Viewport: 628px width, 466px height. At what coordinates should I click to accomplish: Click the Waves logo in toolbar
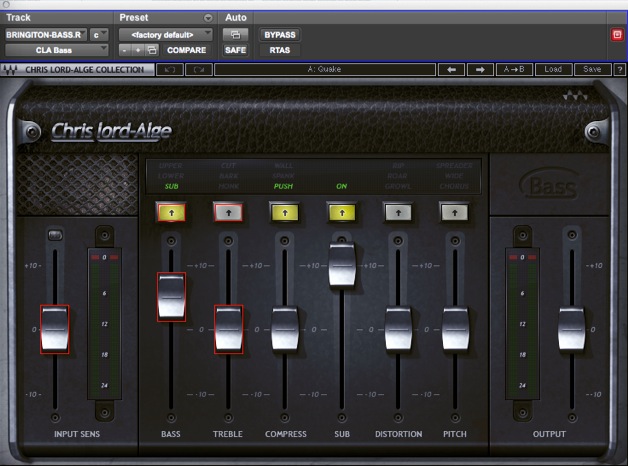tap(10, 70)
